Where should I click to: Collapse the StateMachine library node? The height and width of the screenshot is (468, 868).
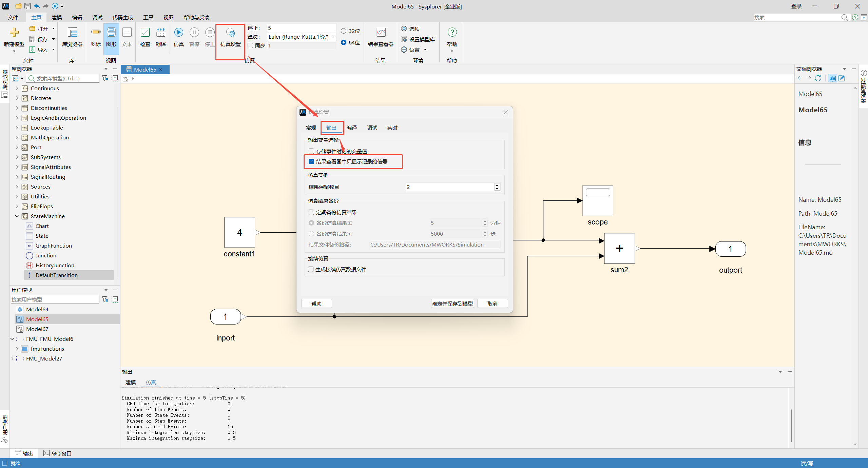tap(17, 216)
